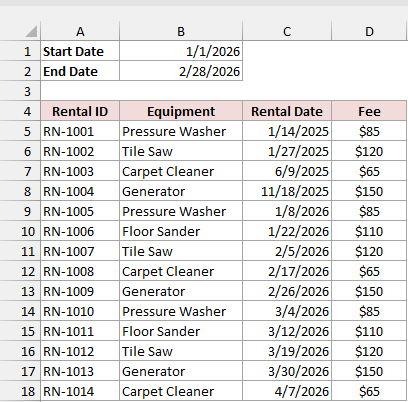Select cell RN-1011
Viewport: 408px width, 402px height.
point(80,331)
